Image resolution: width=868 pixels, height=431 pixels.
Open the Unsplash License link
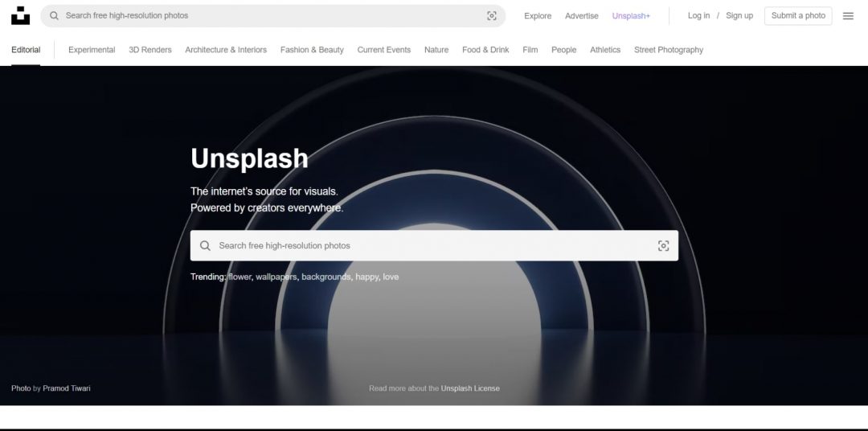click(470, 388)
